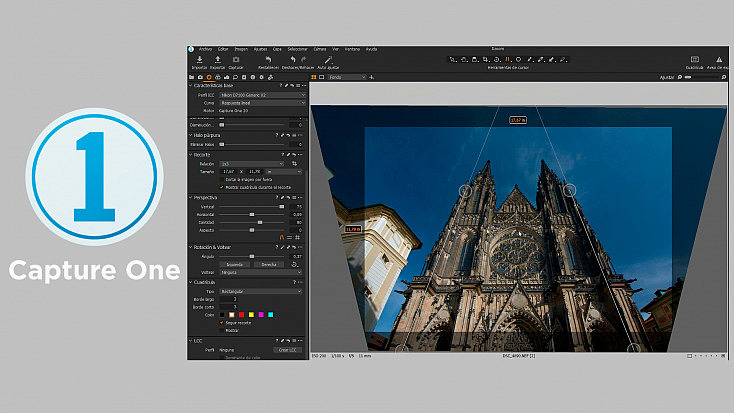Viewport: 734px width, 413px height.
Task: Open the Editar menu
Action: [223, 49]
